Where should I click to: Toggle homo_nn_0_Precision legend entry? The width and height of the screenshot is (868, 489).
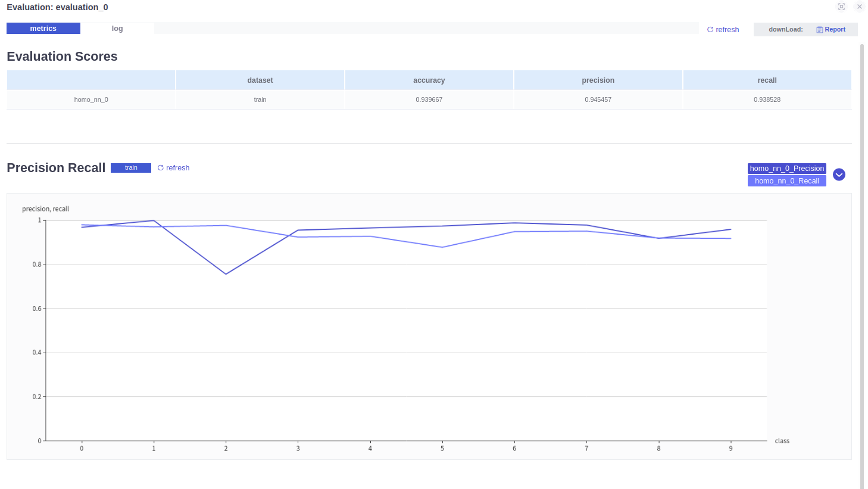[x=786, y=169]
